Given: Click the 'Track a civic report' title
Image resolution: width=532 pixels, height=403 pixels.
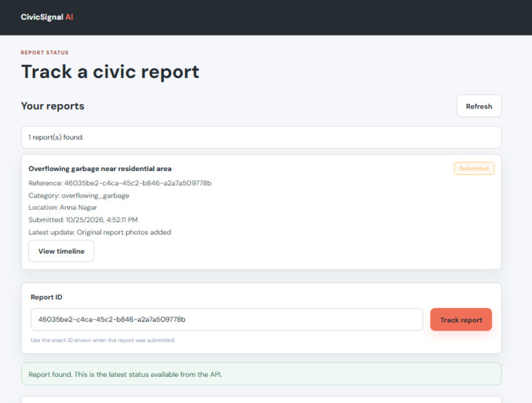Looking at the screenshot, I should 110,72.
